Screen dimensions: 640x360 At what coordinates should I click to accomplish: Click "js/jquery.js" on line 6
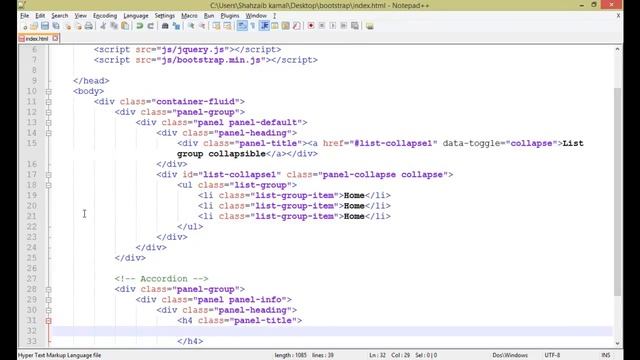tap(193, 49)
